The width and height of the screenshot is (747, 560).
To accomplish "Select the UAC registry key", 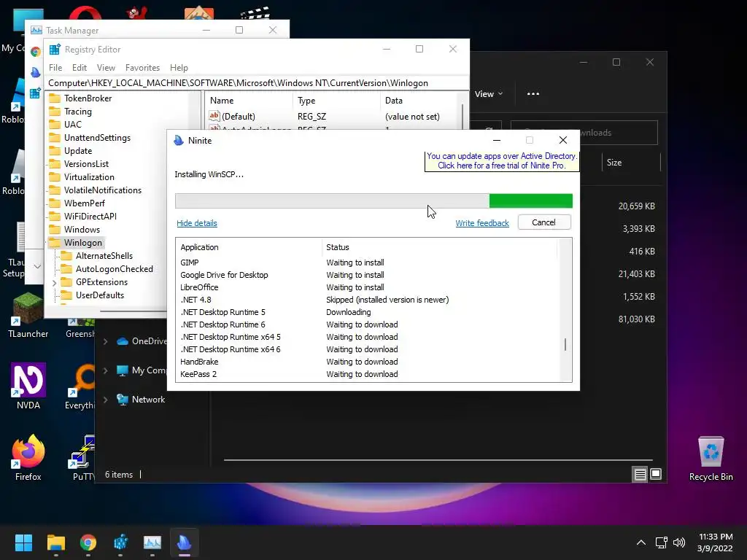I will pos(72,124).
